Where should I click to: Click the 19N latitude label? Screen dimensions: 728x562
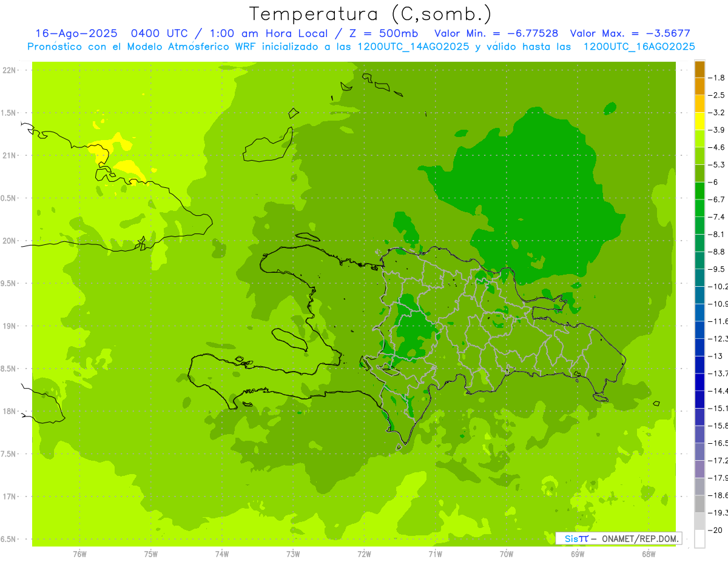click(10, 326)
